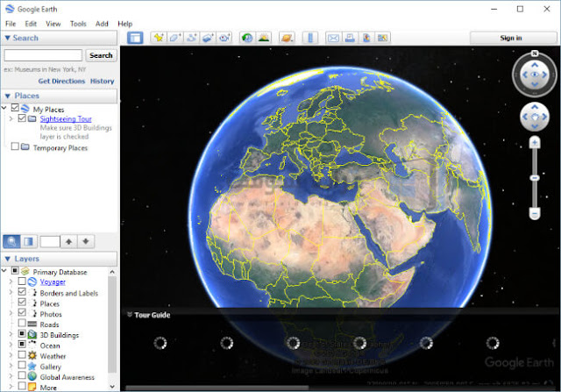View in Google Maps toolbar icon
Image resolution: width=561 pixels, height=392 pixels.
[x=382, y=38]
